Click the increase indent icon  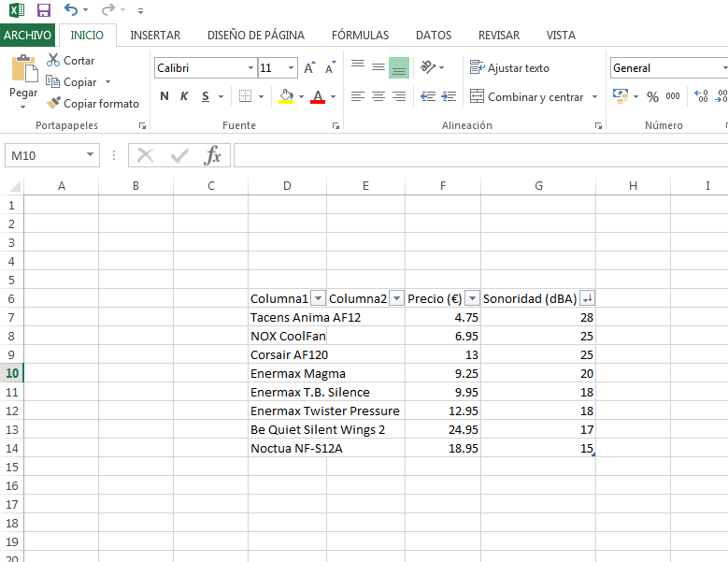(449, 96)
